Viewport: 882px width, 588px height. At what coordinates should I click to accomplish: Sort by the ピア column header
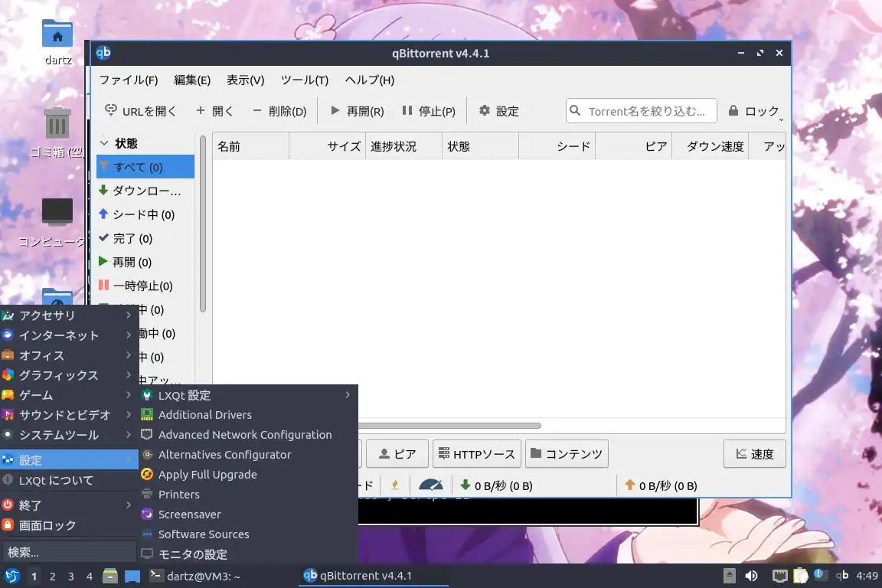633,146
